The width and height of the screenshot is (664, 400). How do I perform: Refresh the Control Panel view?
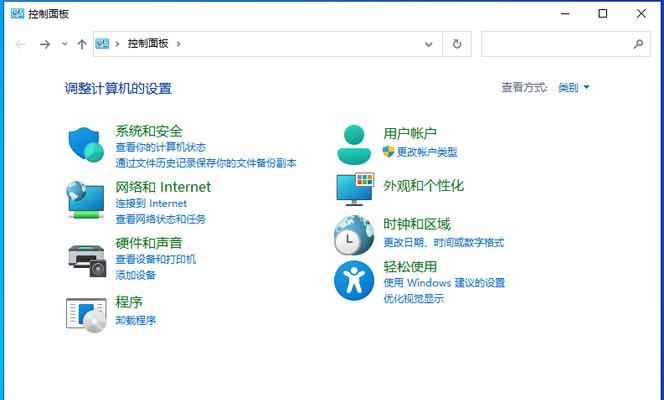(457, 44)
